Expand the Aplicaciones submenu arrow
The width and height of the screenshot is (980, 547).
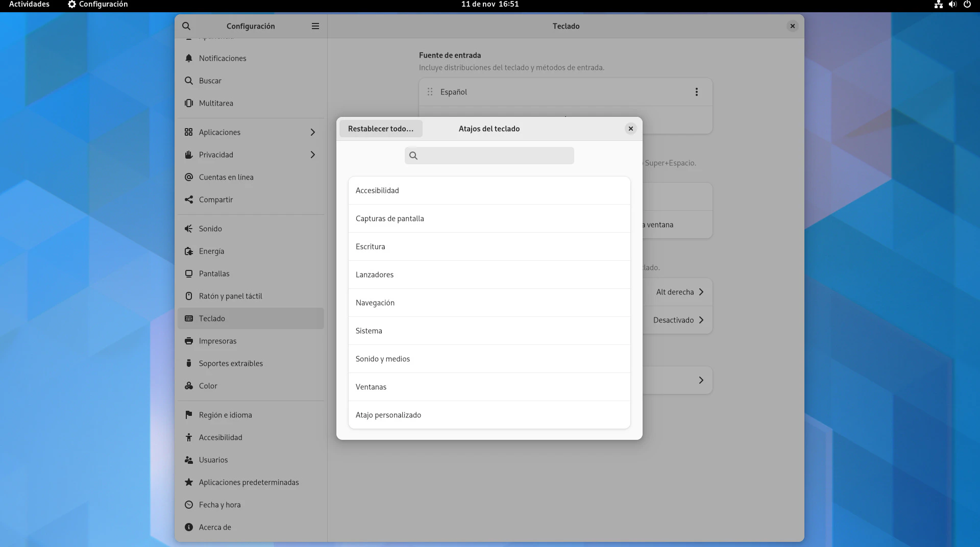[x=312, y=132]
